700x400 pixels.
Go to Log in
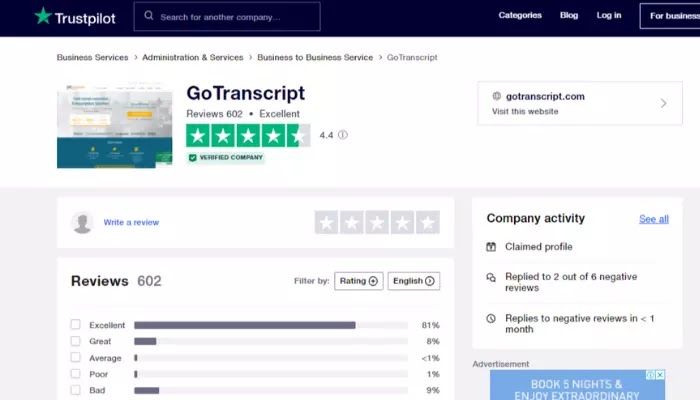[609, 15]
